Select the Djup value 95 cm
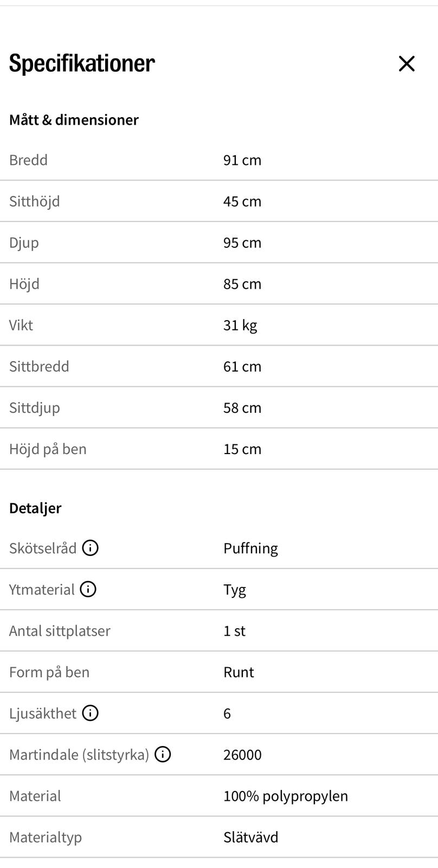Viewport: 438px width, 868px height. coord(242,242)
